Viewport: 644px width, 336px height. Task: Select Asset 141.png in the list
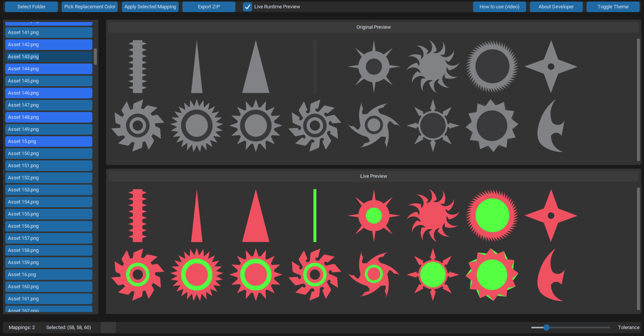click(49, 33)
